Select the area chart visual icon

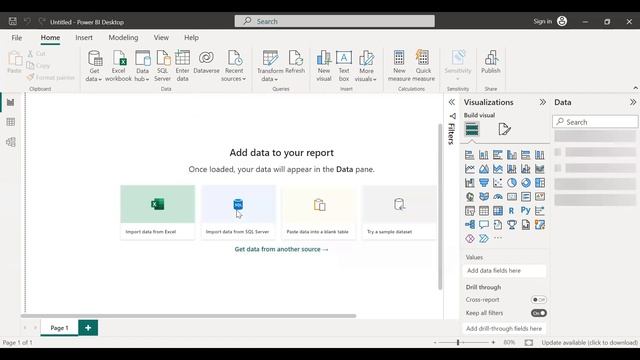[484, 169]
